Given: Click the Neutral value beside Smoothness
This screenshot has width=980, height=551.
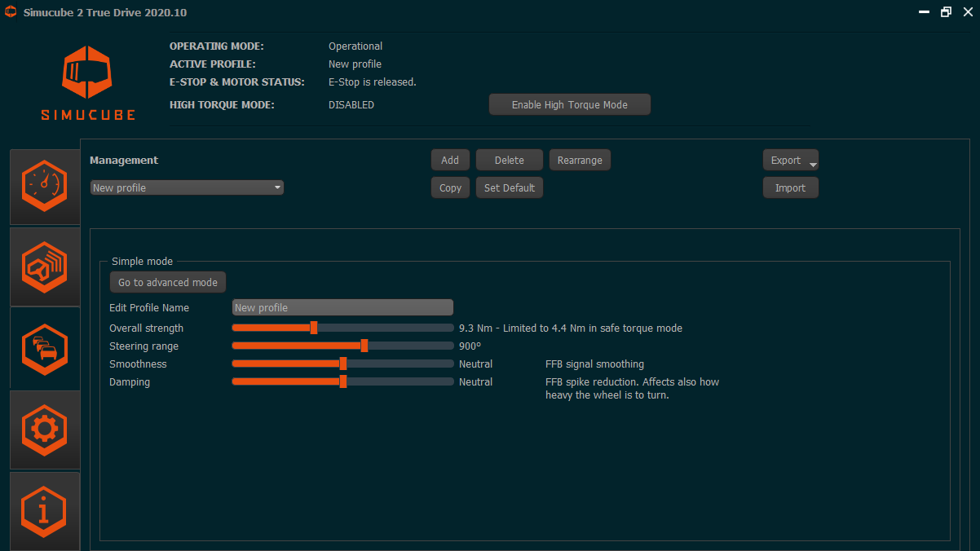Looking at the screenshot, I should tap(476, 364).
